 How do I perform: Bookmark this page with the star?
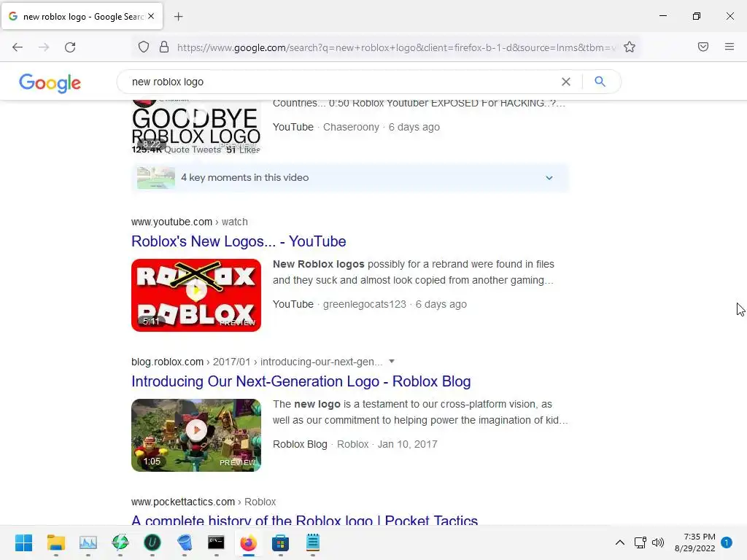[630, 47]
